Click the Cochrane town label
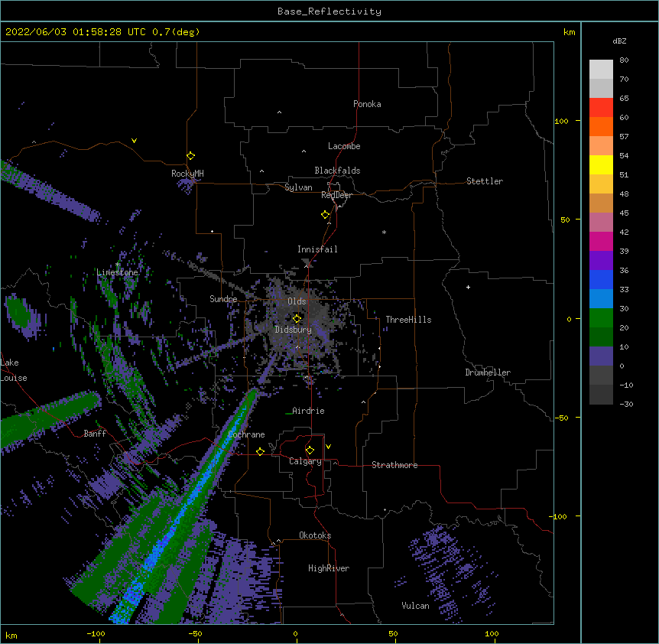This screenshot has width=659, height=644. pyautogui.click(x=246, y=434)
